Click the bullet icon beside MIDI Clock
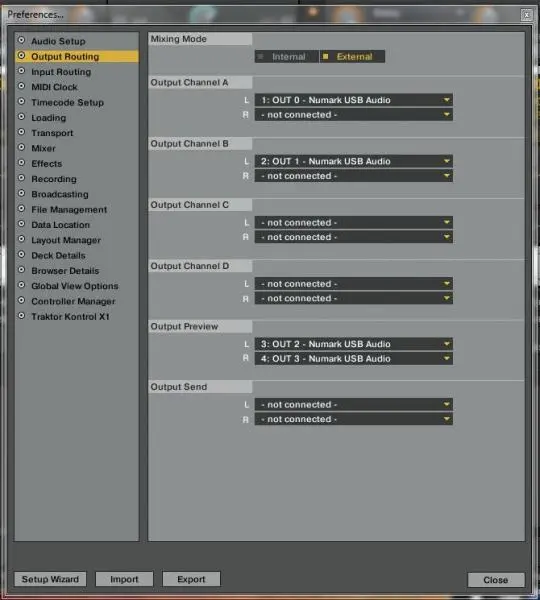The height and width of the screenshot is (600, 540). 21,86
